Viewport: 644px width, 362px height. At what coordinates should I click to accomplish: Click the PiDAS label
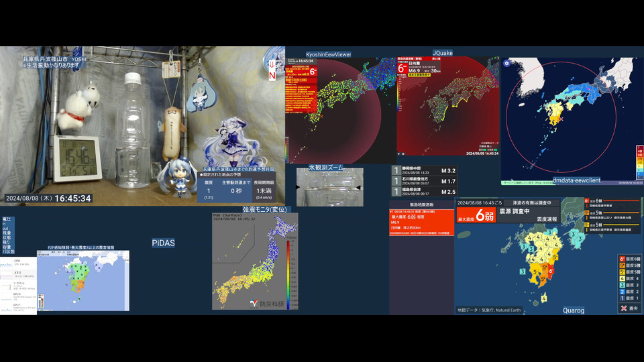(164, 243)
